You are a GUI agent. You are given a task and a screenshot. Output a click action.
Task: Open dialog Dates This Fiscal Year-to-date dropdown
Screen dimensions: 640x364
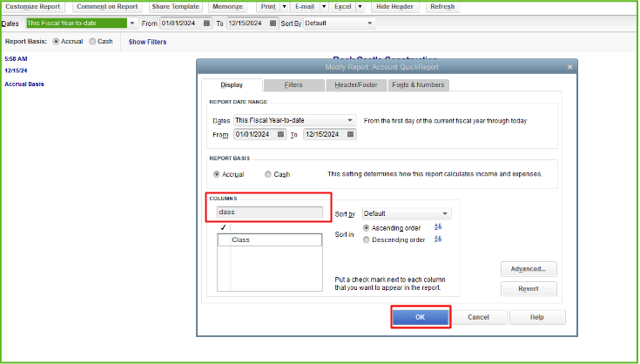(350, 120)
